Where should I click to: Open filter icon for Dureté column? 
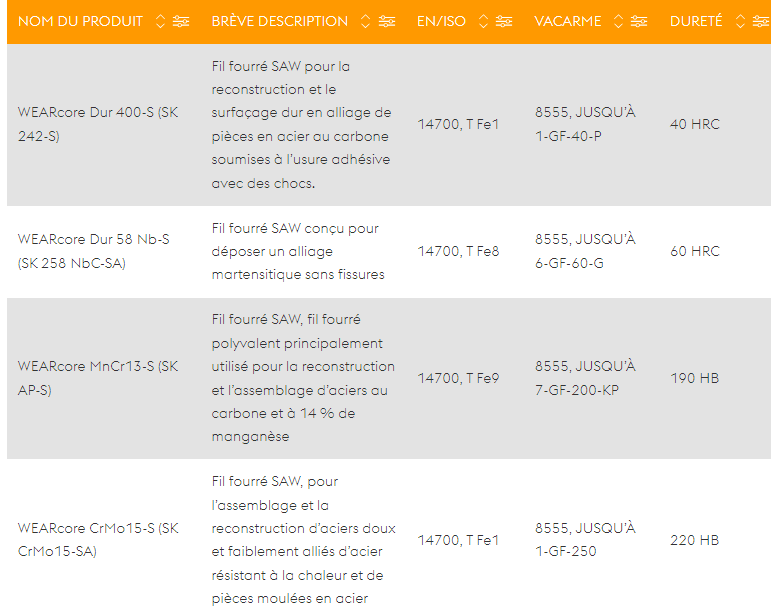coord(761,21)
